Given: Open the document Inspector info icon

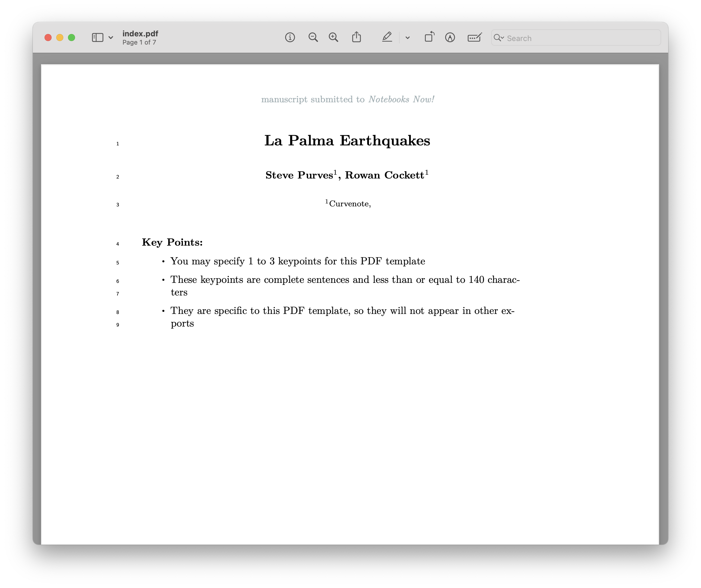Looking at the screenshot, I should pyautogui.click(x=290, y=38).
